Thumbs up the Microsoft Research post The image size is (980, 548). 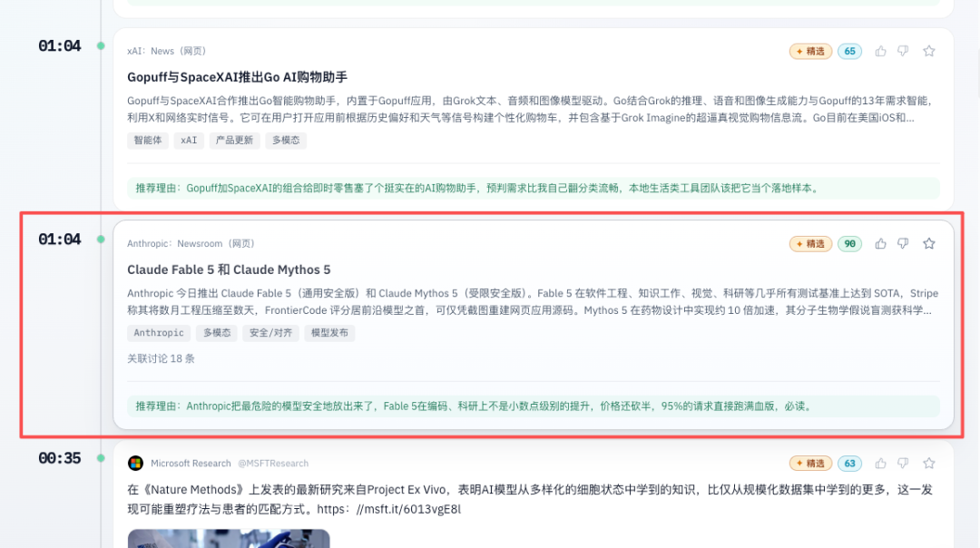(880, 463)
